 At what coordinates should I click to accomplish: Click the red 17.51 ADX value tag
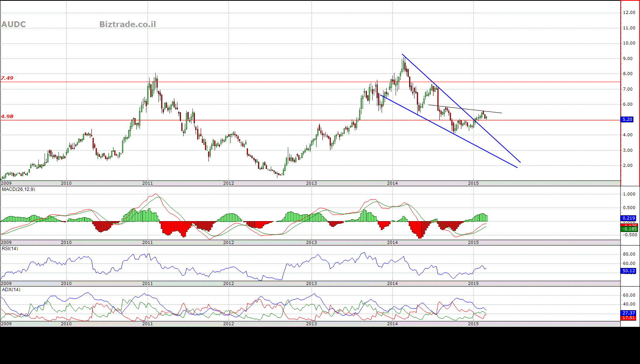(x=629, y=318)
